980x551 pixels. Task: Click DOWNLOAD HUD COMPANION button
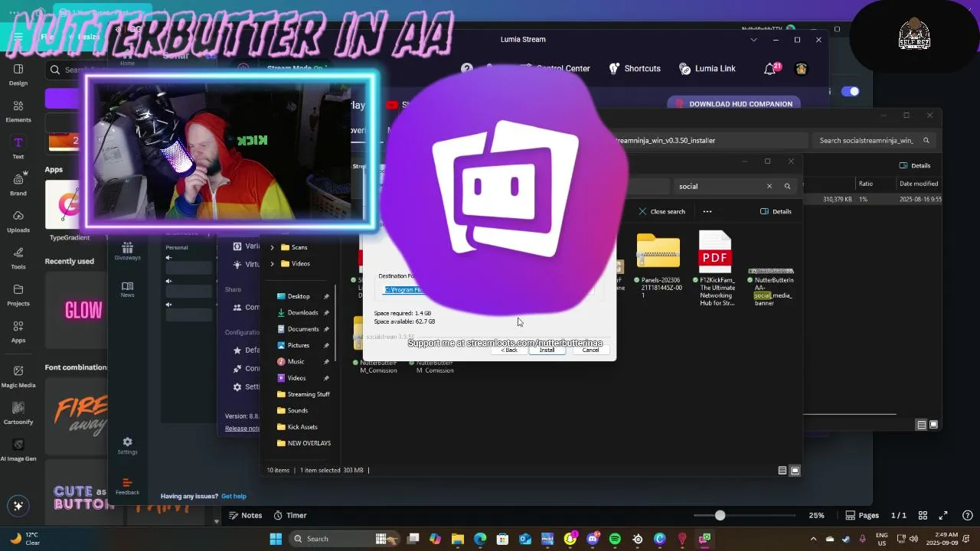coord(733,104)
